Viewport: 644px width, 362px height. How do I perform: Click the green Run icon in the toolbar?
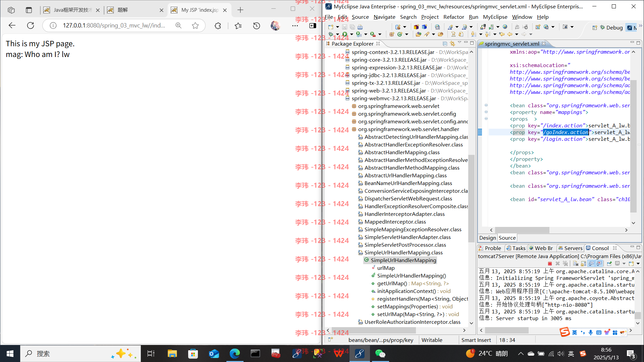[345, 34]
